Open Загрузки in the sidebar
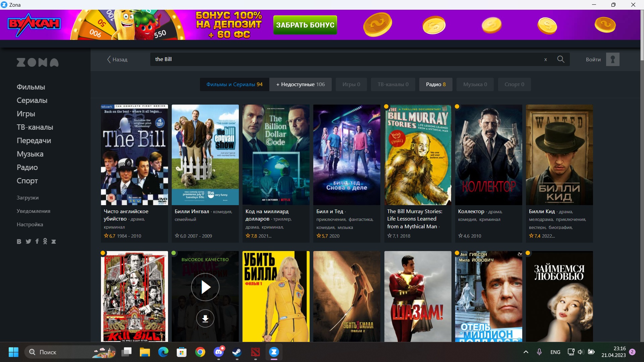The width and height of the screenshot is (644, 362). click(28, 197)
